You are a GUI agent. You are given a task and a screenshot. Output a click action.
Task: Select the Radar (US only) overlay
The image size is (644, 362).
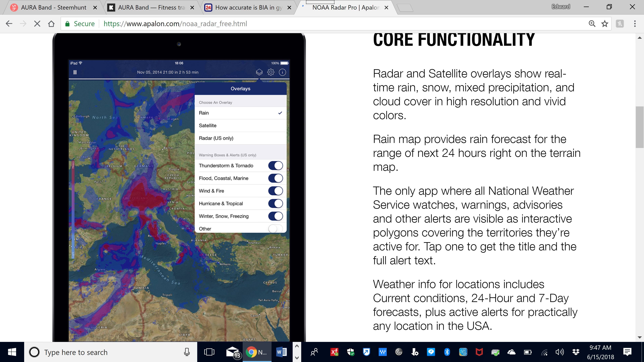pyautogui.click(x=240, y=138)
